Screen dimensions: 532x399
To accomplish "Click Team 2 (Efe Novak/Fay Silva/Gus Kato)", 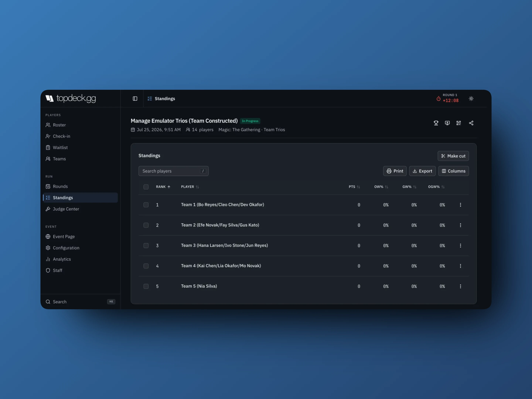I will [220, 225].
